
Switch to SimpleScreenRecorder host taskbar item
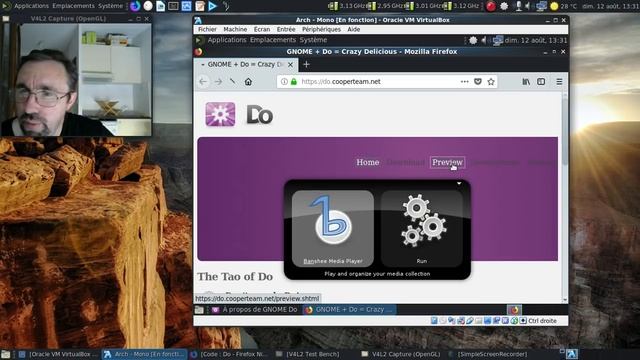pyautogui.click(x=488, y=354)
